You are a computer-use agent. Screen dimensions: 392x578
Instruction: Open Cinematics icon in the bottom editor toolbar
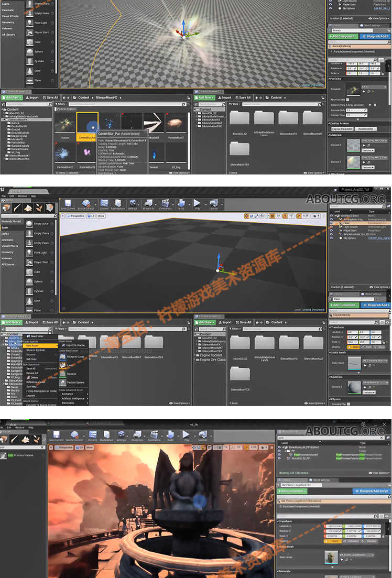point(154,435)
